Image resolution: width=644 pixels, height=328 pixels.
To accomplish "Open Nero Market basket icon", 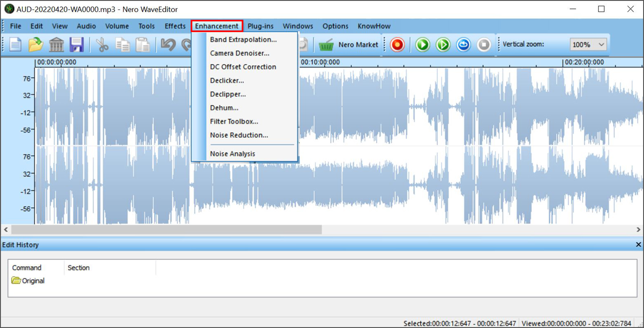I will pos(326,45).
